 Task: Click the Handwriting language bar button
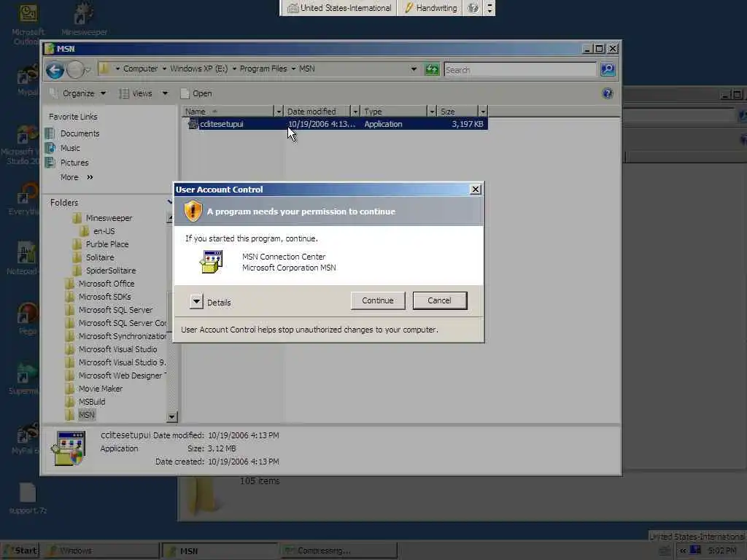[430, 7]
